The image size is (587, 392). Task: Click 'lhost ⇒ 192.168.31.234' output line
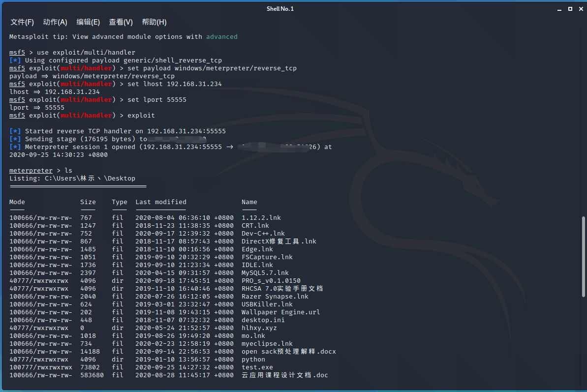coord(55,91)
